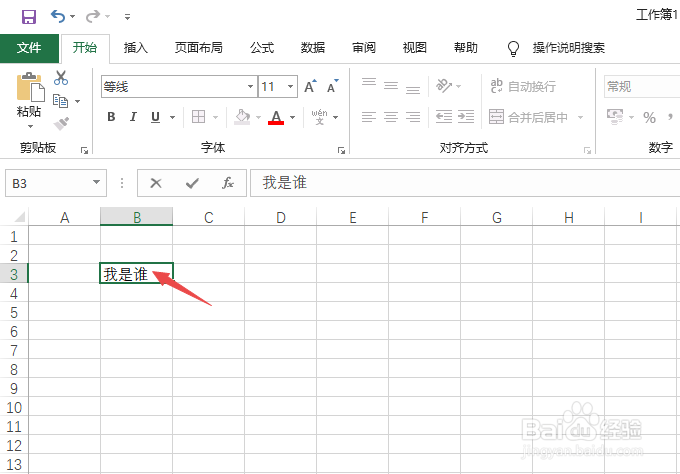Click the Bottom Align icon
This screenshot has height=474, width=680.
tap(413, 90)
